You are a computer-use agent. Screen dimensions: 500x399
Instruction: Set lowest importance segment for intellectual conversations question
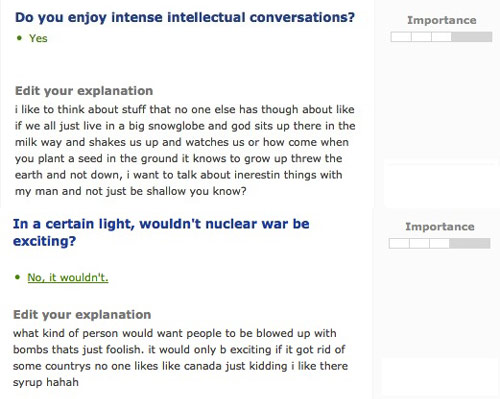401,37
